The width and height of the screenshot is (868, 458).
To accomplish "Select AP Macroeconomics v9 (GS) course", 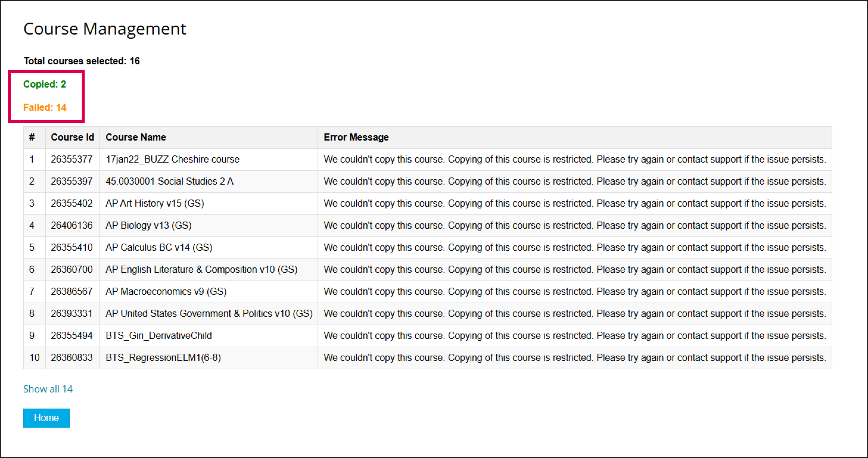I will (166, 291).
